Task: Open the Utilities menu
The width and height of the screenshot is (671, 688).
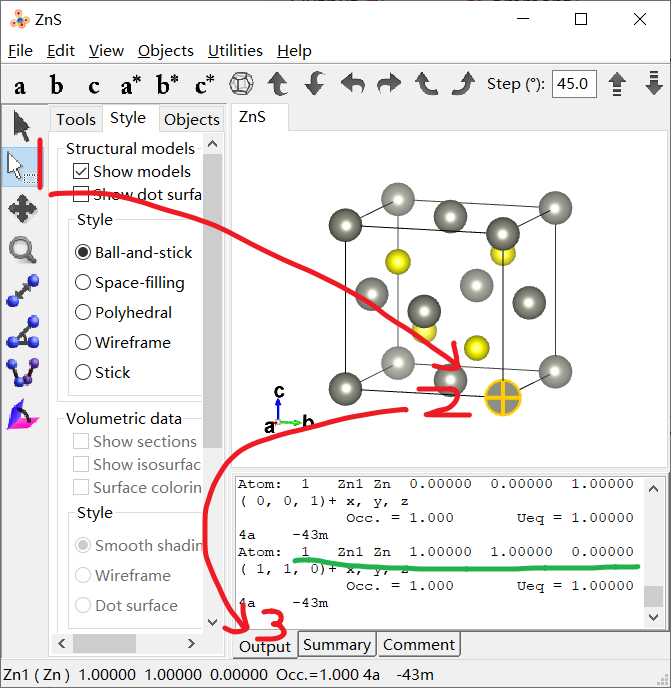Action: coord(235,51)
